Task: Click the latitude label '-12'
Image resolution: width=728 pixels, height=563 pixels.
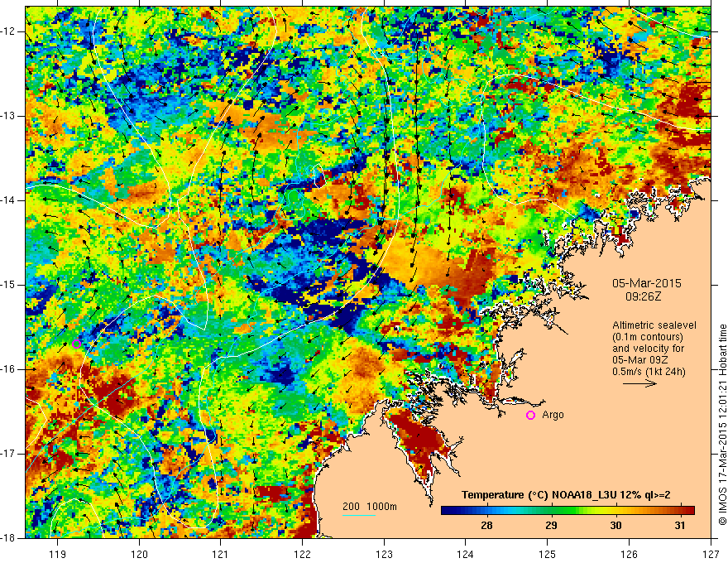Action: click(10, 31)
